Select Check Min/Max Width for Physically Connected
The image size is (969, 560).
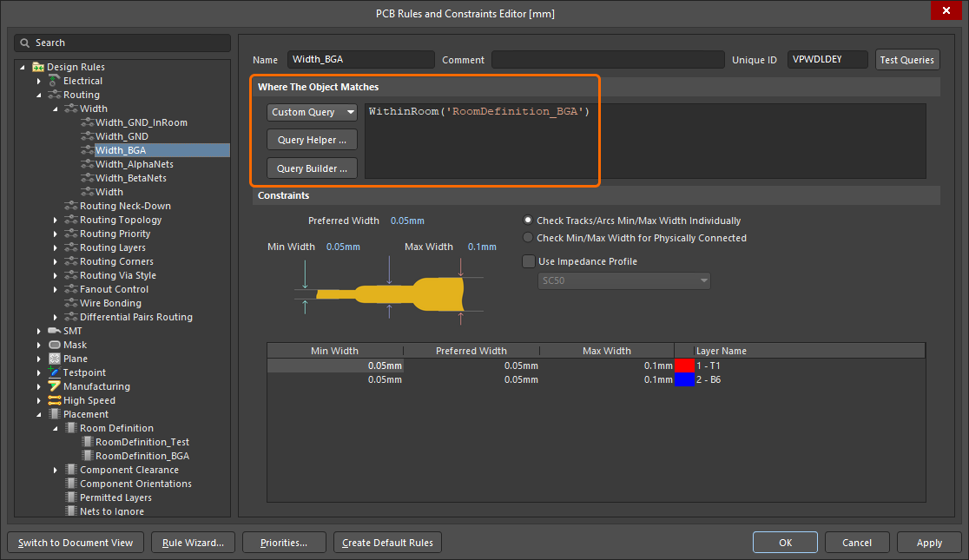528,237
